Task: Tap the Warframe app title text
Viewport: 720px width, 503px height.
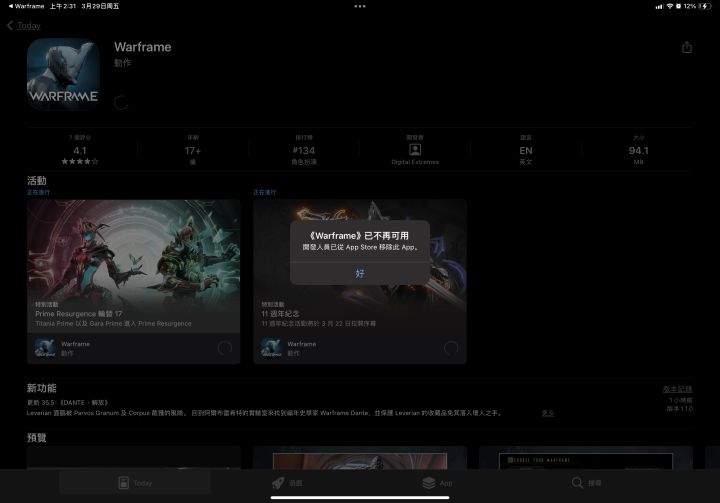Action: click(x=142, y=47)
